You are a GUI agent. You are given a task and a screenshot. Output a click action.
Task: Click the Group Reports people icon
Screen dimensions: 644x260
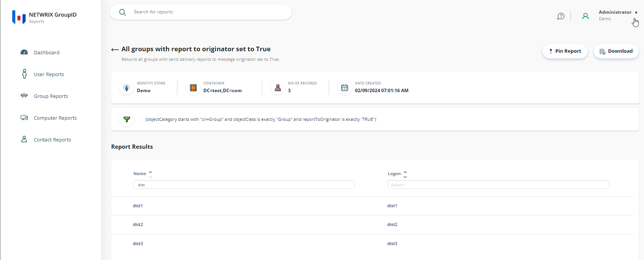point(24,96)
